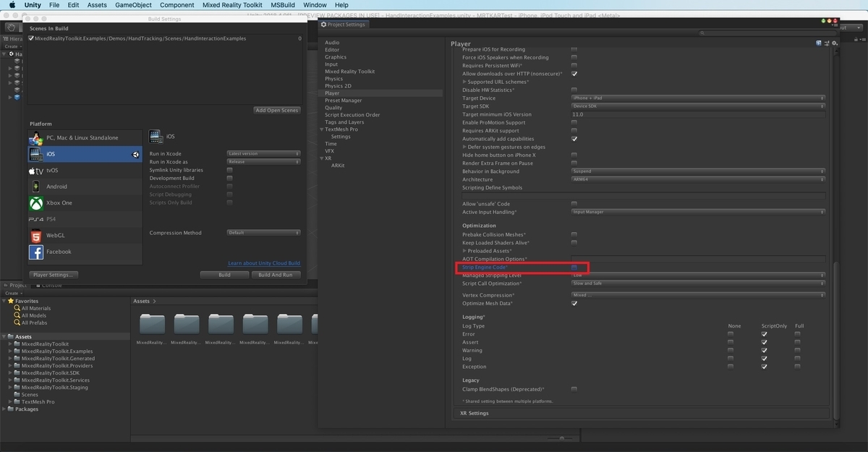Open Behavior in Background dropdown
The width and height of the screenshot is (868, 452).
[698, 171]
